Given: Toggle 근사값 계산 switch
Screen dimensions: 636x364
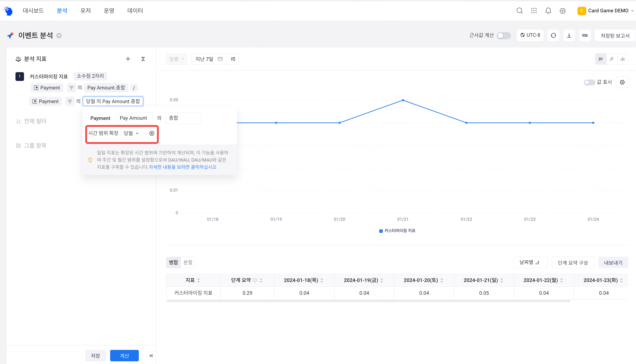Looking at the screenshot, I should [x=504, y=35].
